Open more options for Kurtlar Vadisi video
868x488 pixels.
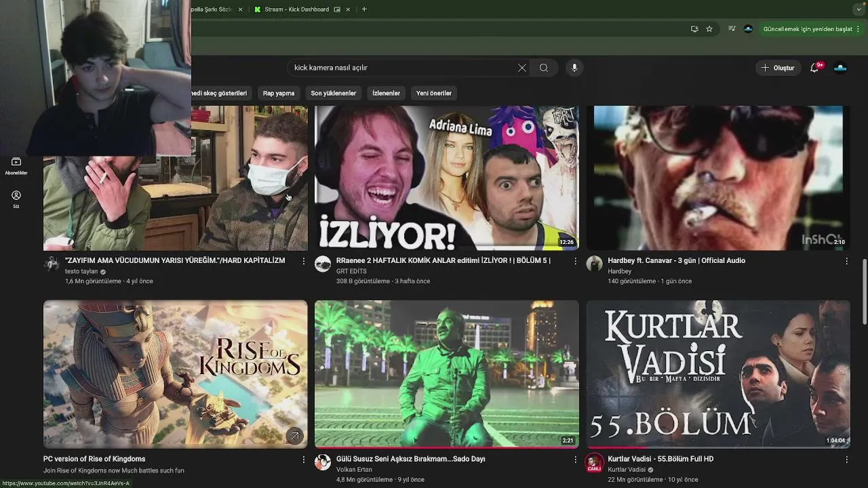click(846, 460)
